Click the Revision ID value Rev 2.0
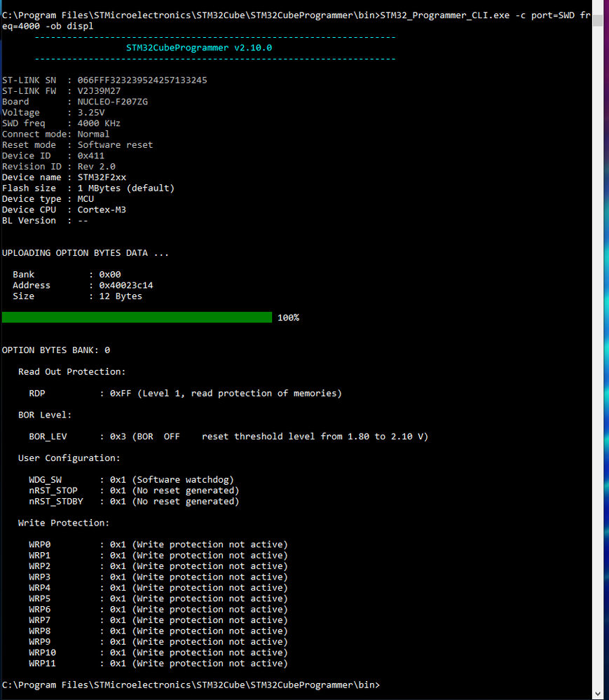This screenshot has height=700, width=609. 97,167
